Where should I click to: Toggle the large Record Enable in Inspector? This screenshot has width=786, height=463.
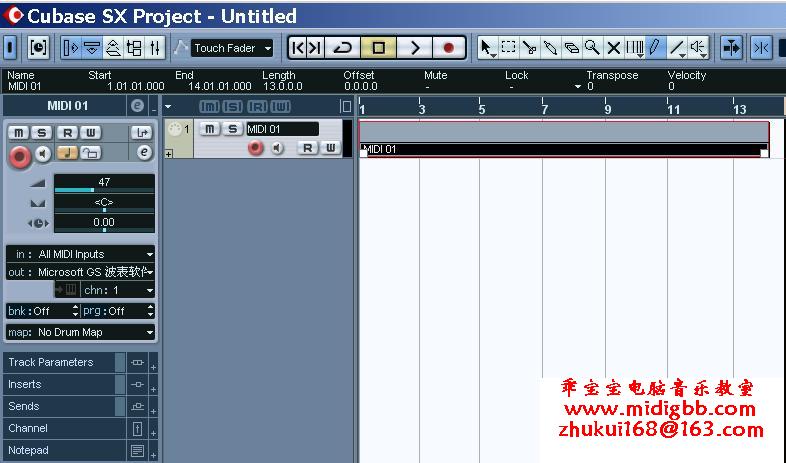pos(20,157)
